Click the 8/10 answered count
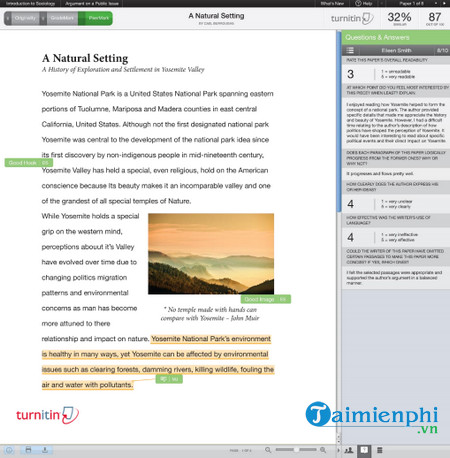Viewport: 450px width, 458px height. click(x=442, y=50)
